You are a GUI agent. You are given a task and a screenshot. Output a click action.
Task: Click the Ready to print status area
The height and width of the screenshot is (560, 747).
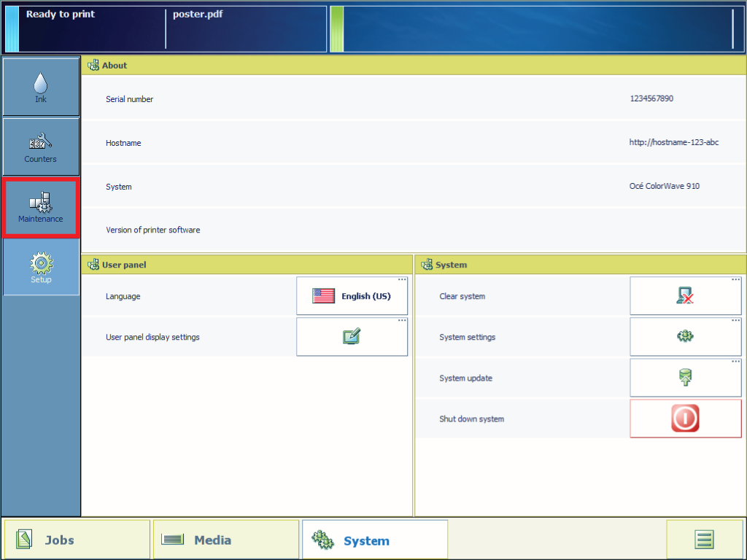click(61, 15)
